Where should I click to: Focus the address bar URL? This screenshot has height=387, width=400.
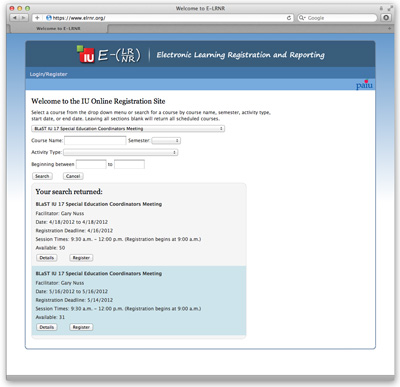[163, 18]
